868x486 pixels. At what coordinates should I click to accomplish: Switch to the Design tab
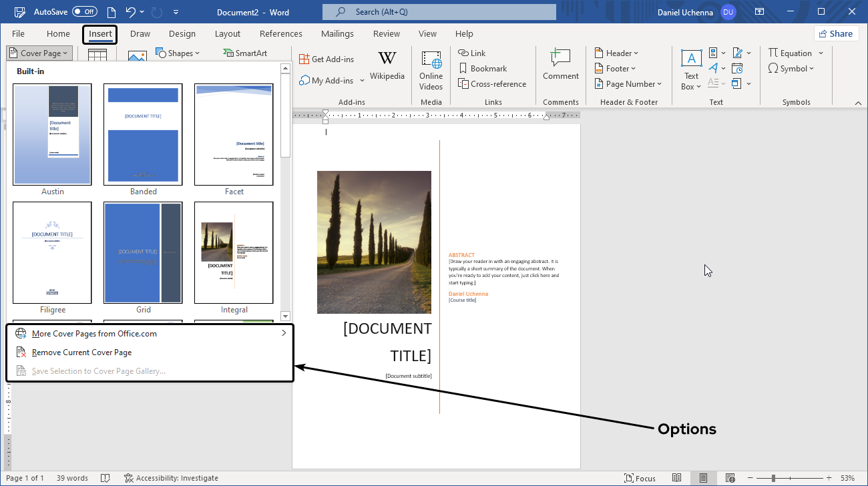tap(182, 34)
